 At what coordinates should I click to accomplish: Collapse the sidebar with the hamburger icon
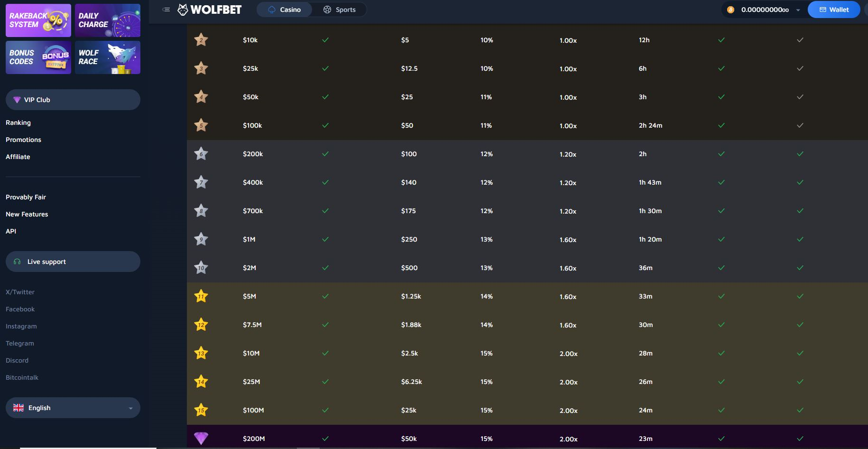[x=166, y=9]
